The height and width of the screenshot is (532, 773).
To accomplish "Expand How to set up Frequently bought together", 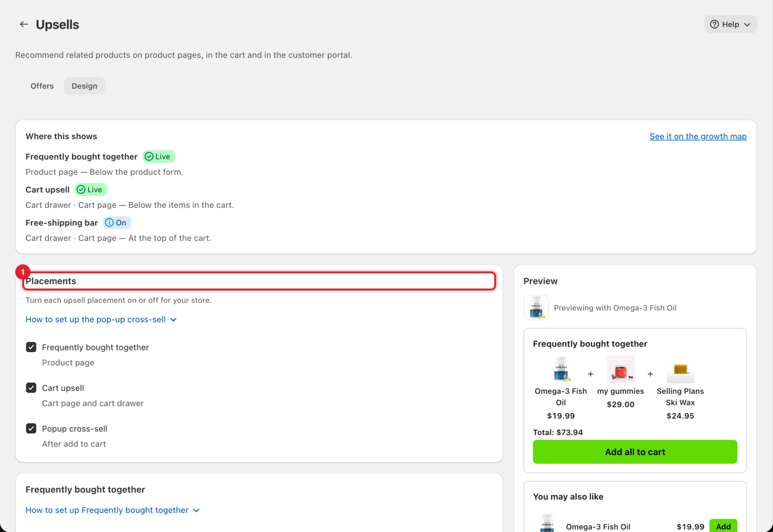I will pos(113,510).
